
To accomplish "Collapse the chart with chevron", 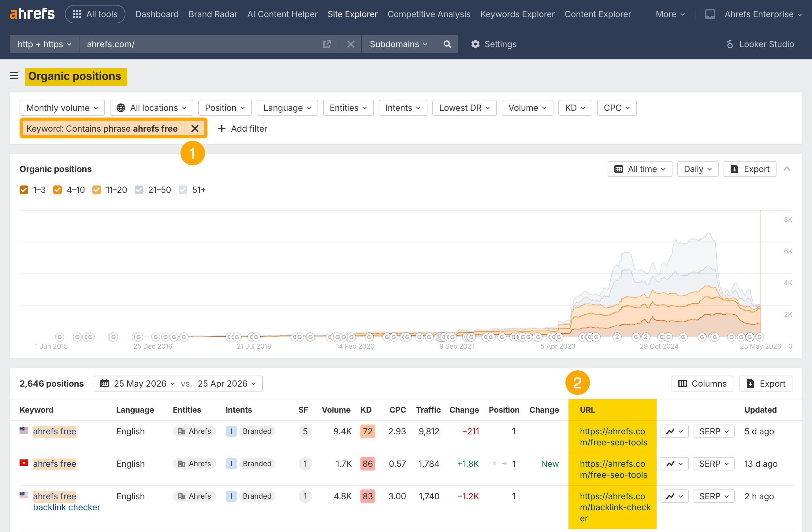I will (x=787, y=169).
